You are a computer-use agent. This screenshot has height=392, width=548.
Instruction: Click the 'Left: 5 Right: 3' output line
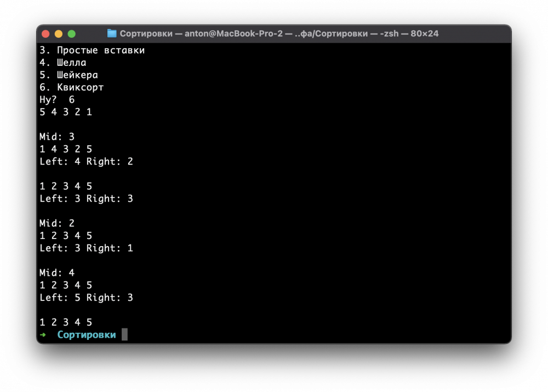[87, 298]
